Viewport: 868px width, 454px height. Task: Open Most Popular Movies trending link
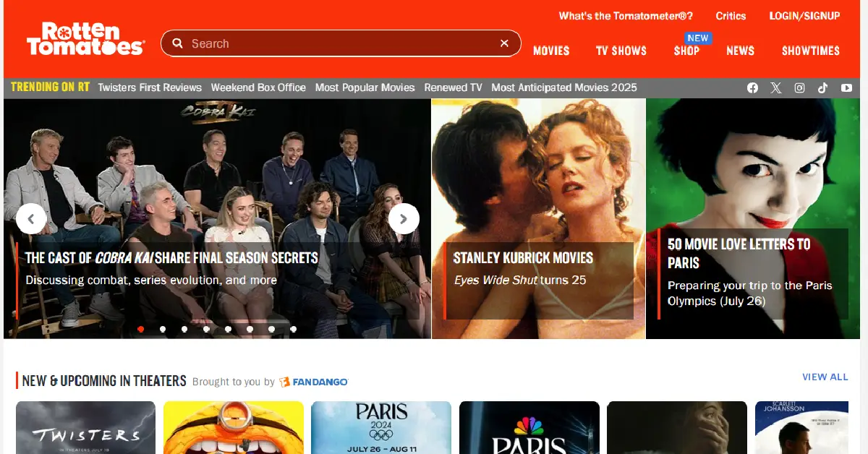click(365, 87)
